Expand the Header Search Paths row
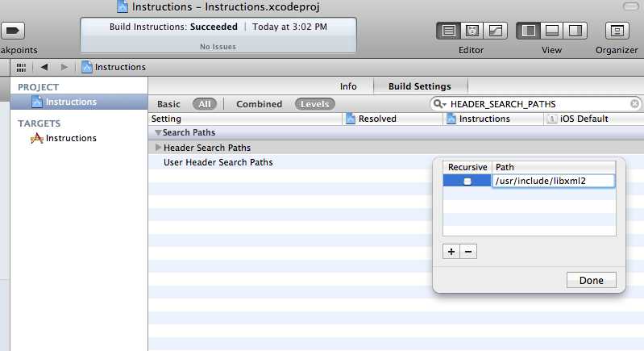The width and height of the screenshot is (644, 351). click(158, 147)
